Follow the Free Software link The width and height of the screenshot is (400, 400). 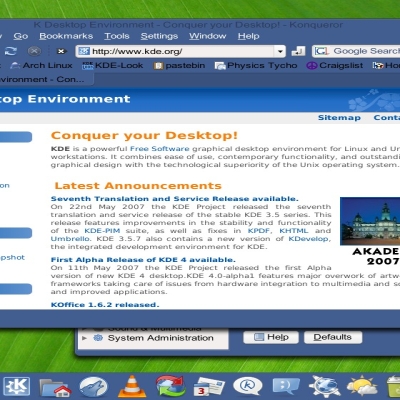click(x=160, y=149)
